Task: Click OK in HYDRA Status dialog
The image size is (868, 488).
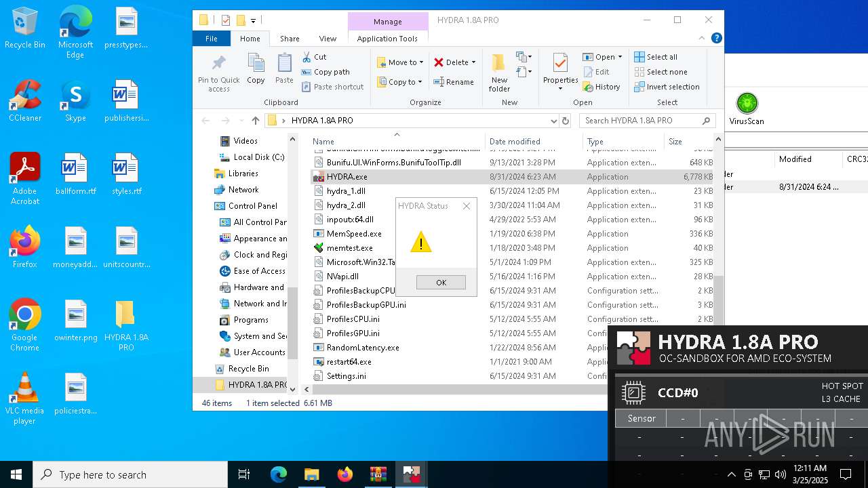Action: 441,283
